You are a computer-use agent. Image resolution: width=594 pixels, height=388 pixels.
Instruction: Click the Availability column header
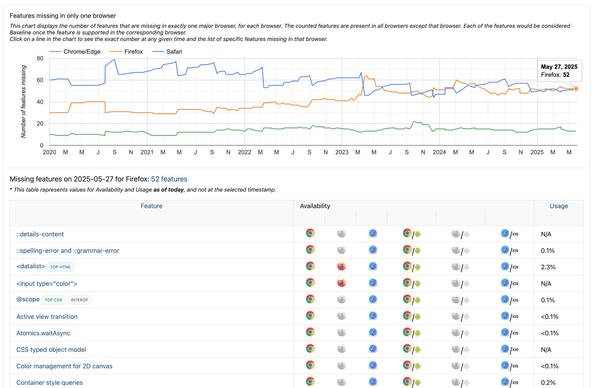315,206
